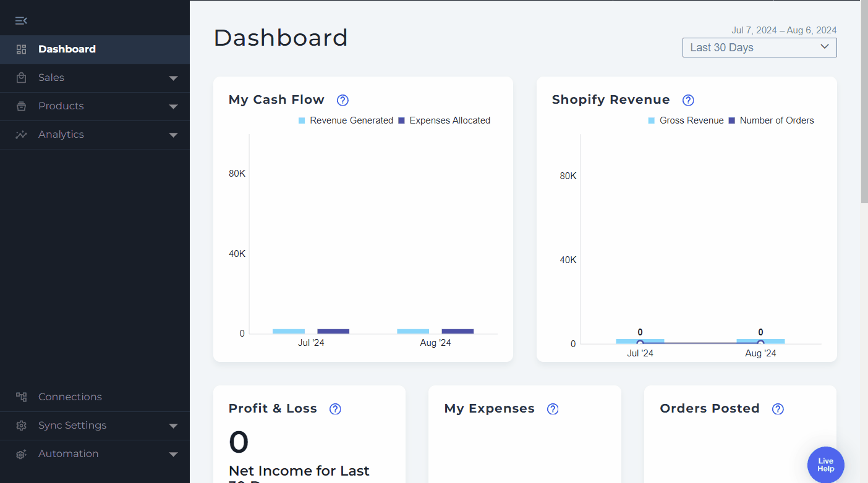868x483 pixels.
Task: Collapse the sidebar using the hamburger icon
Action: [21, 21]
